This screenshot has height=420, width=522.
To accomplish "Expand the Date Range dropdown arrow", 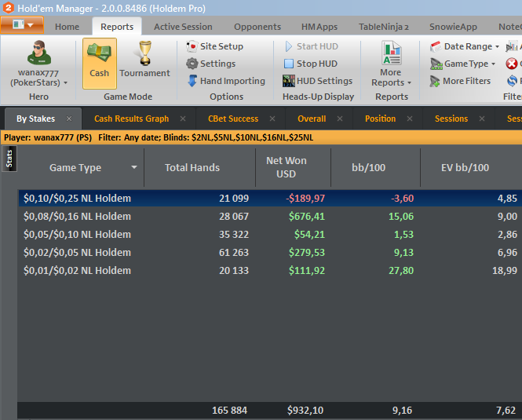I will click(x=497, y=46).
